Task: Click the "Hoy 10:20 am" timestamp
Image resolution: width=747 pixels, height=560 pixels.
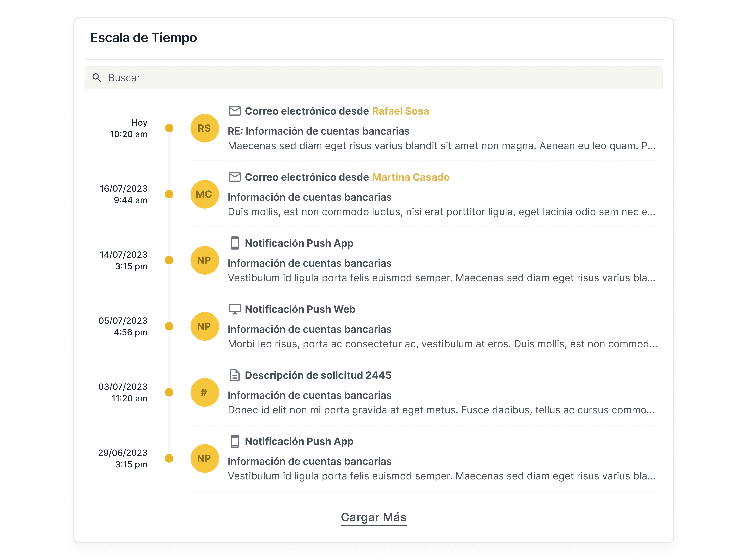Action: (x=129, y=128)
